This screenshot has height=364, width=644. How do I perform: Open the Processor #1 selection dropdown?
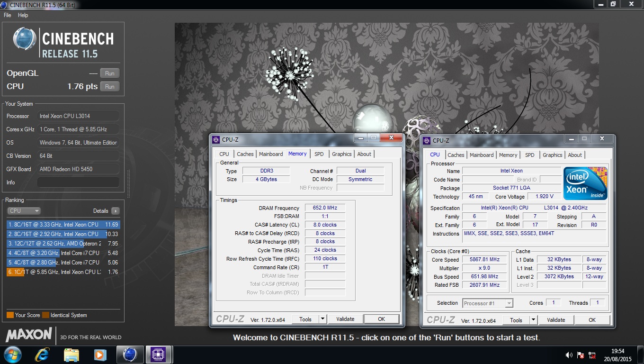(488, 303)
